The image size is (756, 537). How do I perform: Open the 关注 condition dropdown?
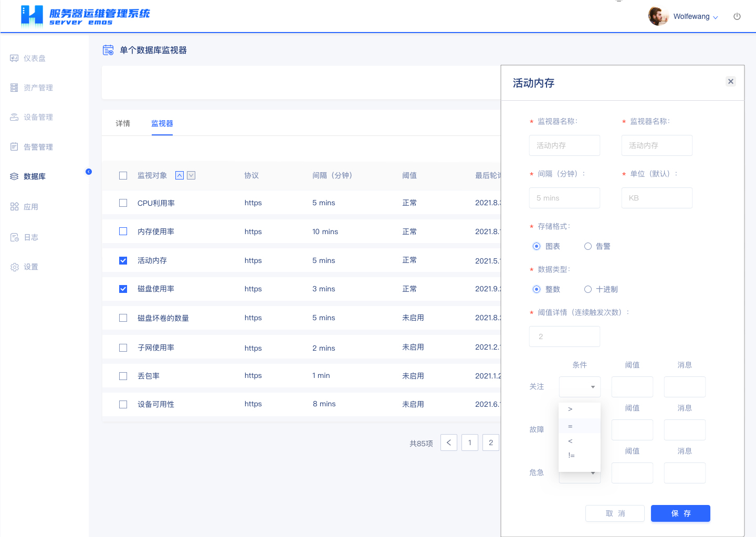(580, 387)
